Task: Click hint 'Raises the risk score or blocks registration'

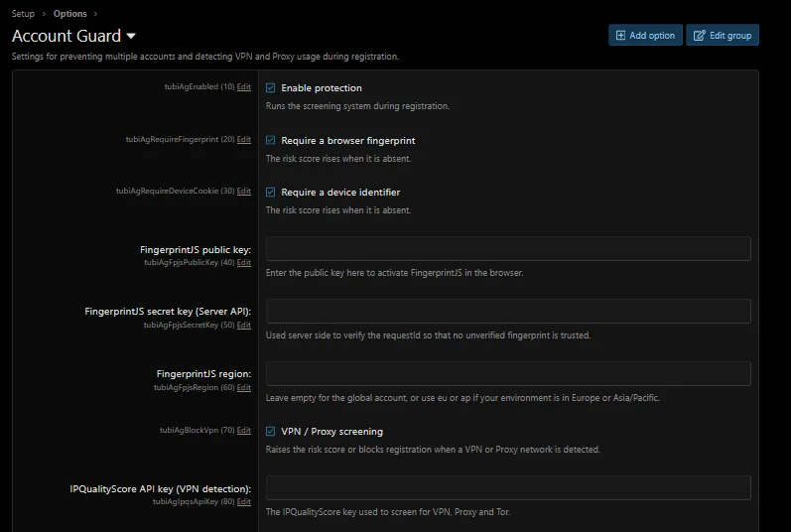Action: click(433, 450)
